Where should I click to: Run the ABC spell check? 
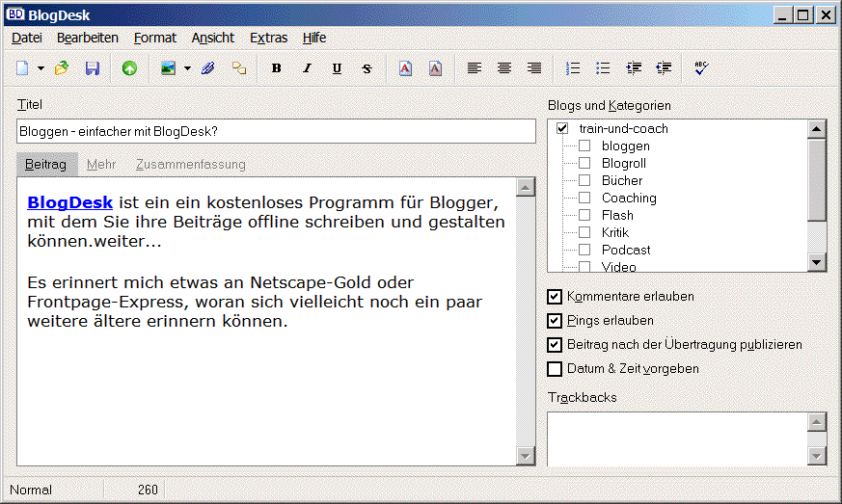coord(701,68)
